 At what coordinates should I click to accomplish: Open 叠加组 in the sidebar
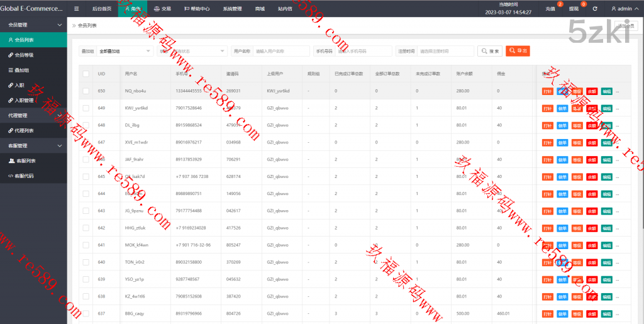click(22, 70)
